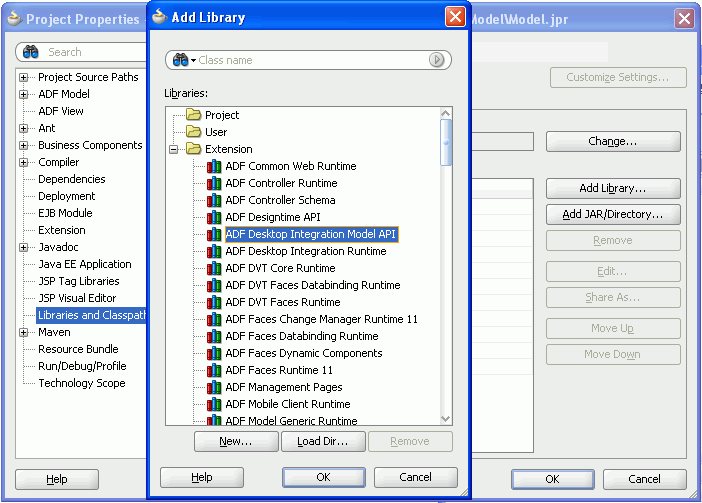Click the Class name search field

[308, 60]
